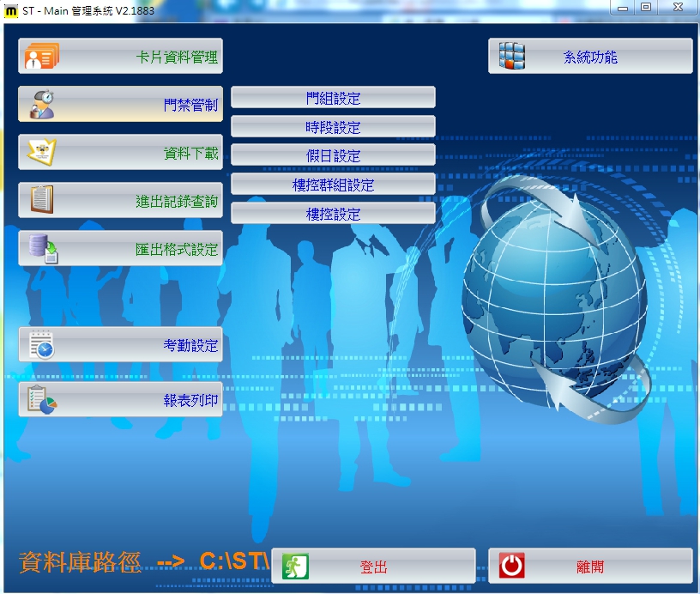Click the system functions cube icon

[512, 57]
